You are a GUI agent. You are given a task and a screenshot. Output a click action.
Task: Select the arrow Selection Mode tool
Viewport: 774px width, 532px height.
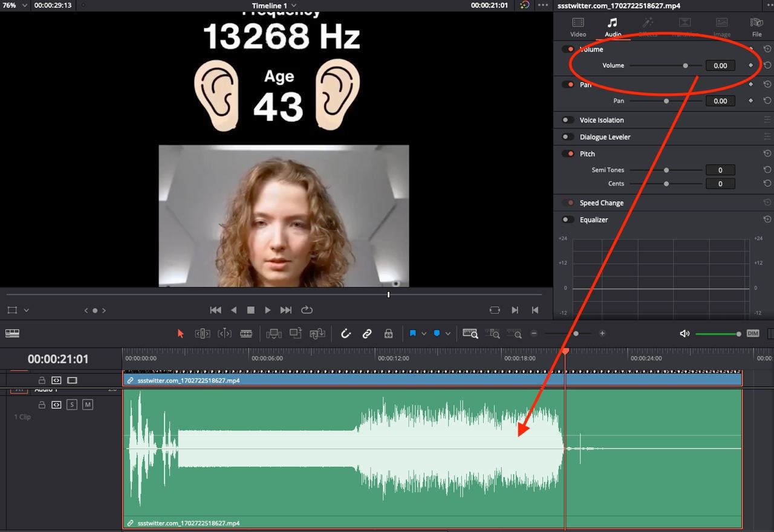click(x=180, y=334)
